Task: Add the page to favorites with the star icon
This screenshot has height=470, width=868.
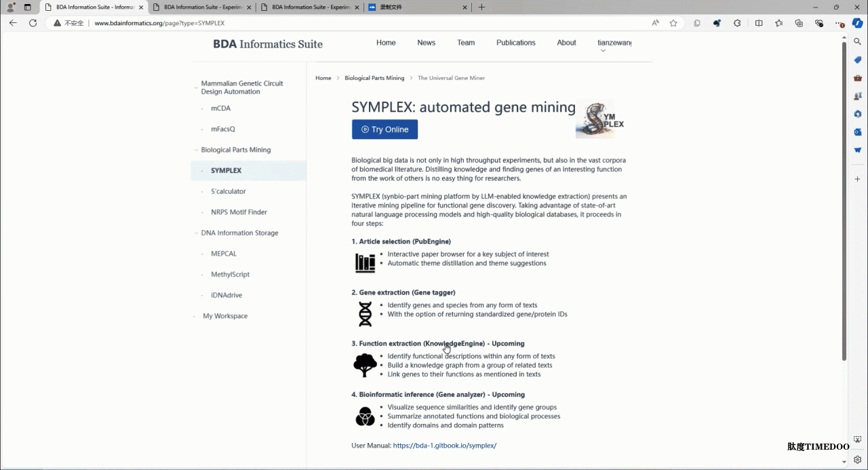Action: pos(673,22)
